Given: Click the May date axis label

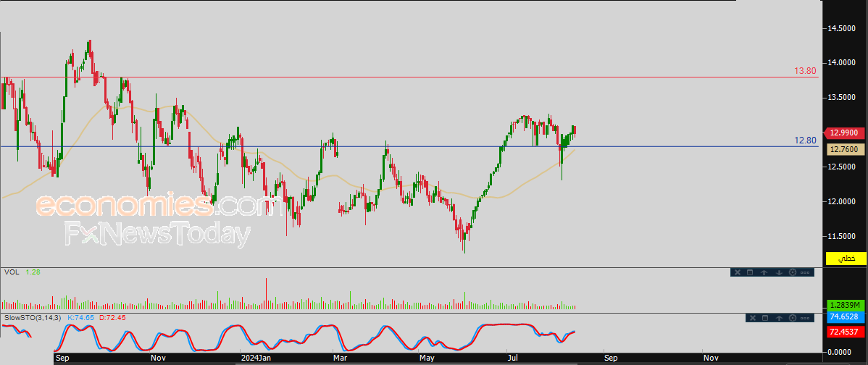Looking at the screenshot, I should click(427, 358).
